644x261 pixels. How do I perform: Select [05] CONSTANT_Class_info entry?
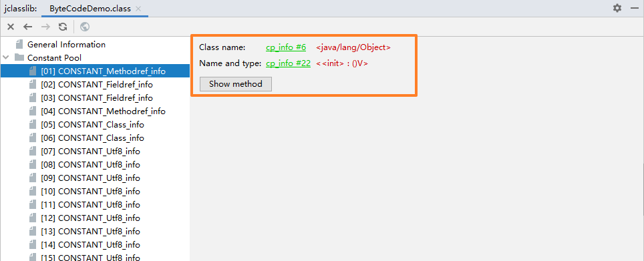92,124
